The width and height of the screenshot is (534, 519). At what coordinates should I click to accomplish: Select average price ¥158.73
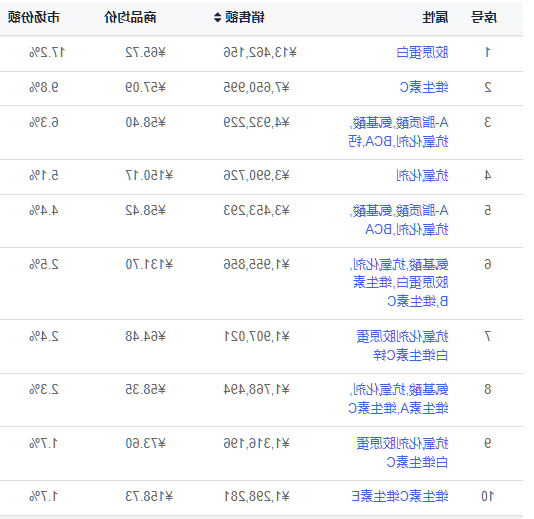(x=149, y=496)
